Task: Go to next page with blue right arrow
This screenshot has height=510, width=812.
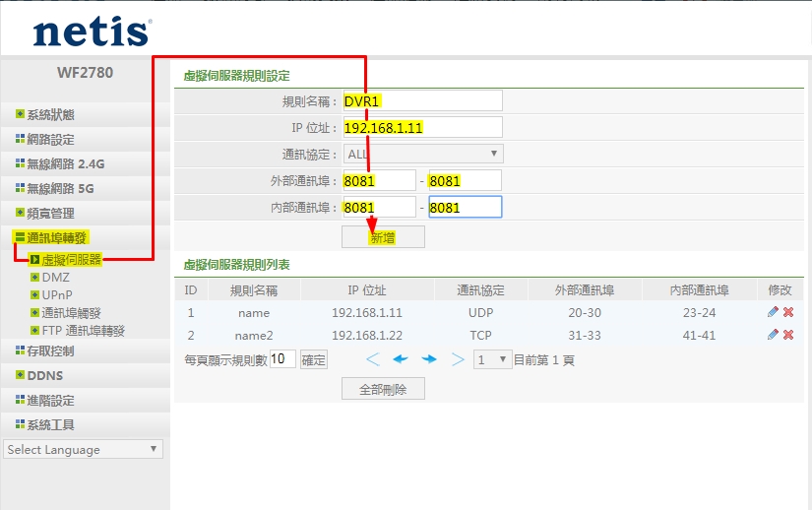Action: (x=429, y=359)
